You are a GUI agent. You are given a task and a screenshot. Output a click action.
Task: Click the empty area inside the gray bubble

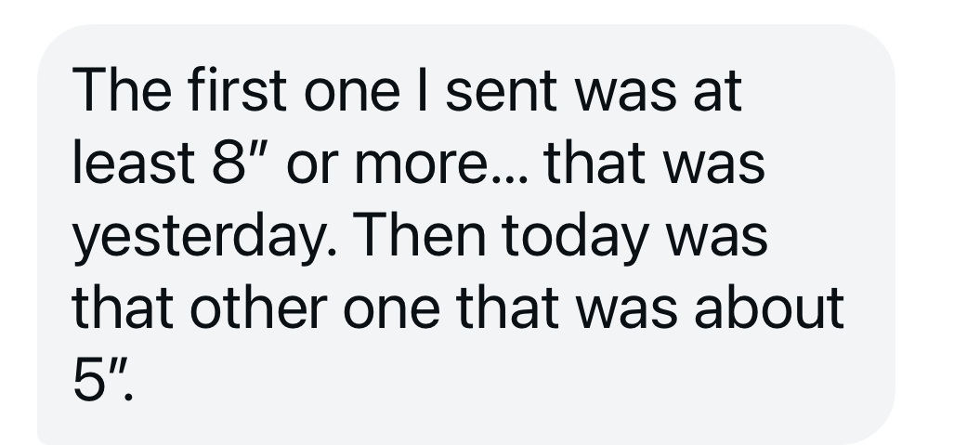click(500, 381)
